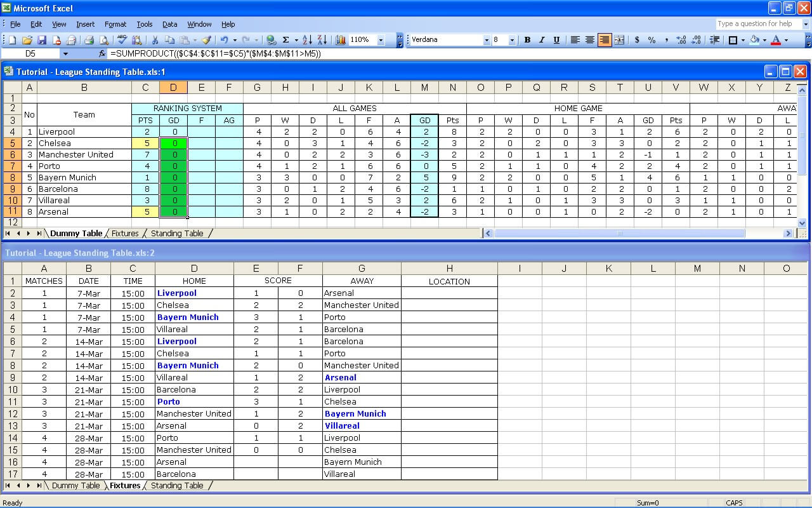Toggle Underline formatting
The height and width of the screenshot is (508, 812).
click(556, 40)
